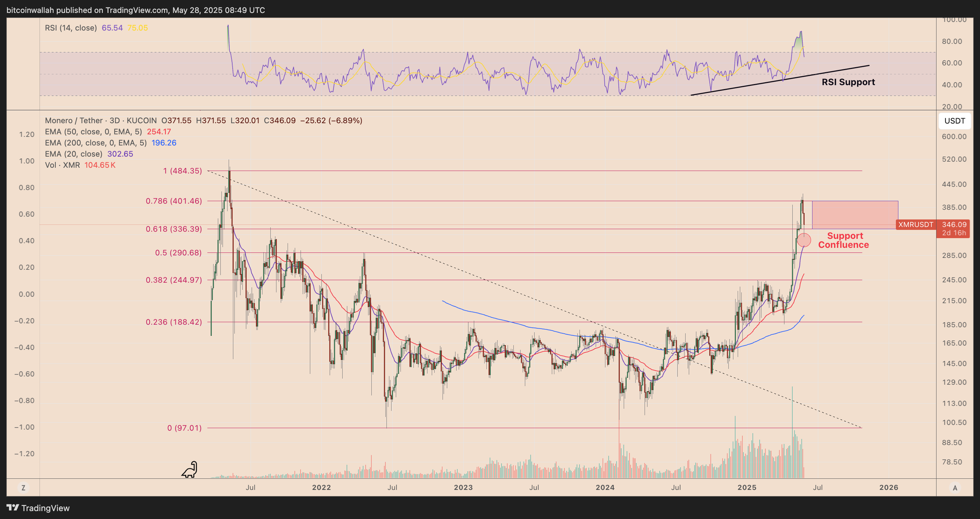
Task: Click the red support confluence circle marker
Action: [x=804, y=240]
